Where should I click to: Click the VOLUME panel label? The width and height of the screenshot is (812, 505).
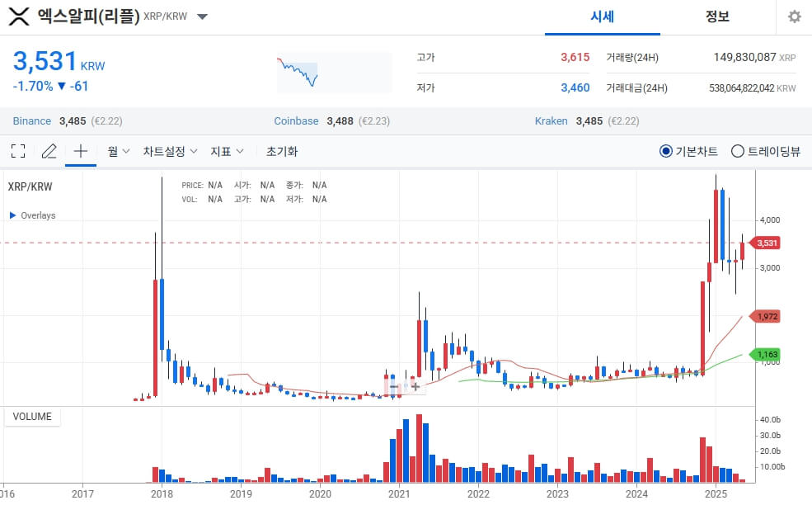pos(32,417)
